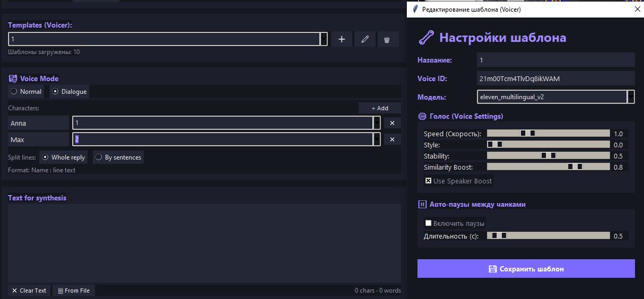Click the Speed value 1.0
The image size is (644, 299).
(618, 134)
